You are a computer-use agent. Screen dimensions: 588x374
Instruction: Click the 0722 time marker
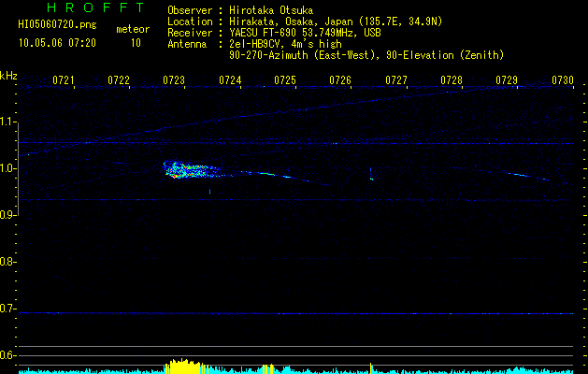pyautogui.click(x=119, y=80)
